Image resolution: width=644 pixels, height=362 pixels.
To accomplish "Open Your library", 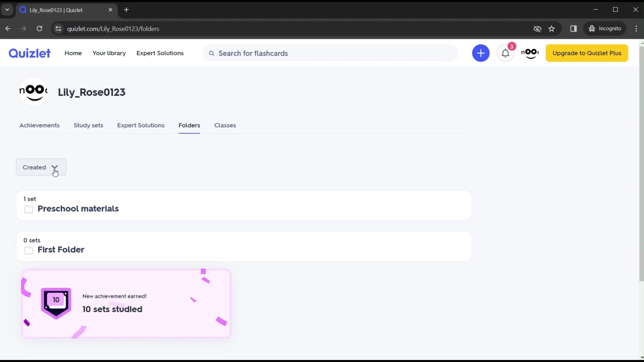I will coord(109,53).
